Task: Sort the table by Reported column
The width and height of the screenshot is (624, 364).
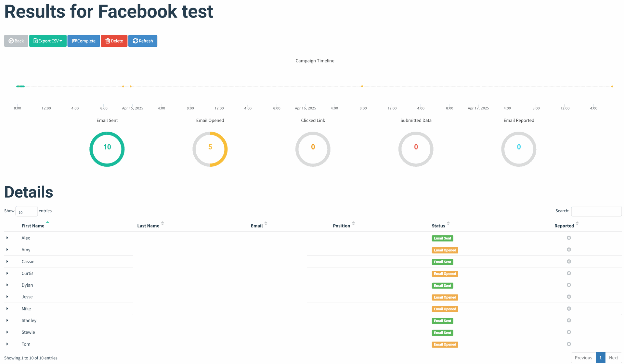Action: click(x=577, y=224)
